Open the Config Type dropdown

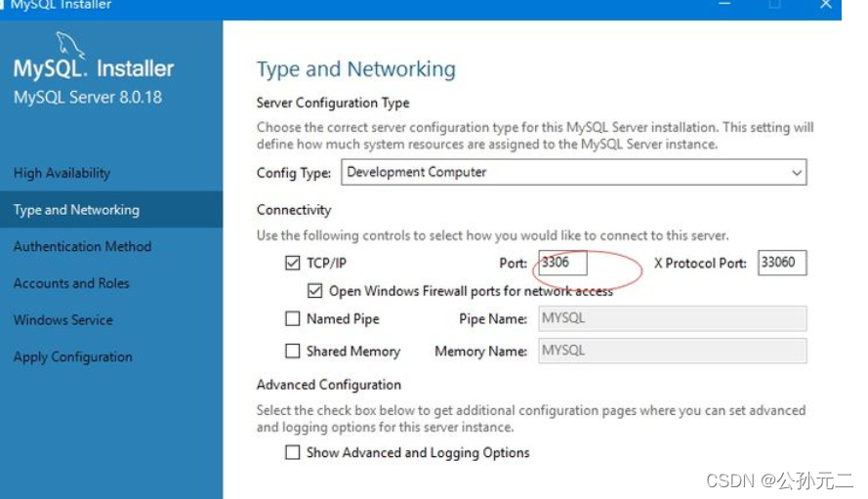pos(573,172)
